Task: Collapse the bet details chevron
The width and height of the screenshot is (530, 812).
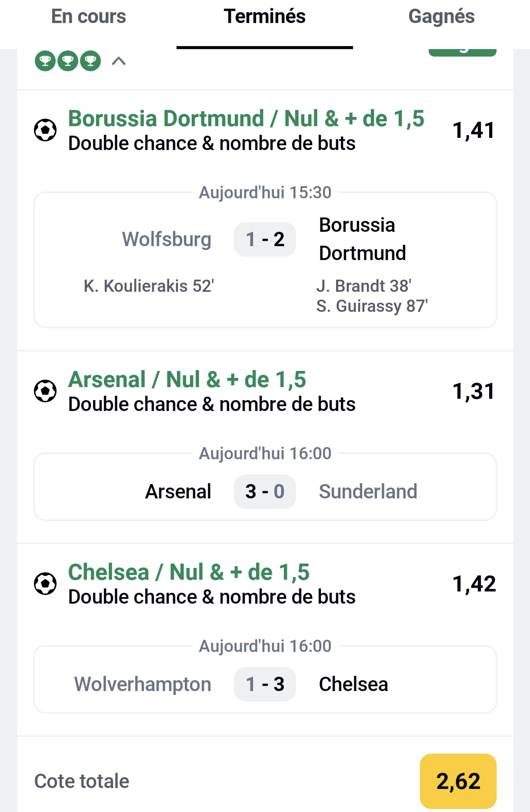Action: click(x=119, y=61)
